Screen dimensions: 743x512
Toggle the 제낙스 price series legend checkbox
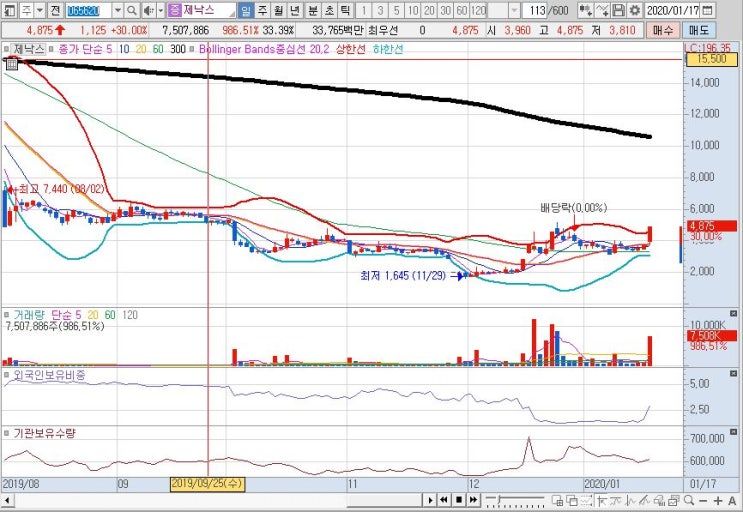[7, 49]
